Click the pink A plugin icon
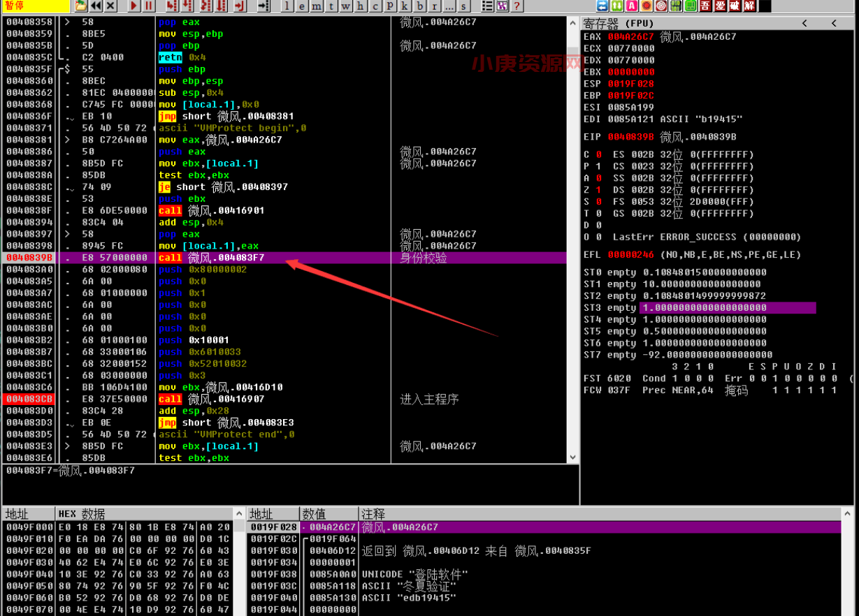 (632, 6)
